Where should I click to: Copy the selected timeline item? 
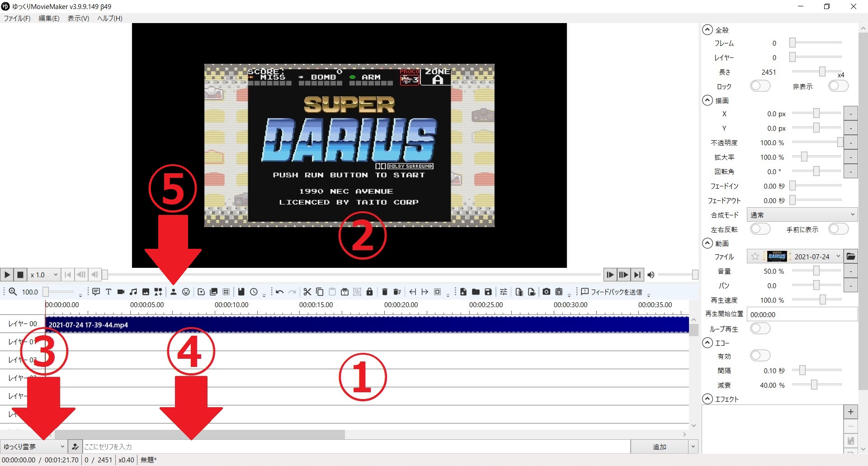(x=320, y=292)
